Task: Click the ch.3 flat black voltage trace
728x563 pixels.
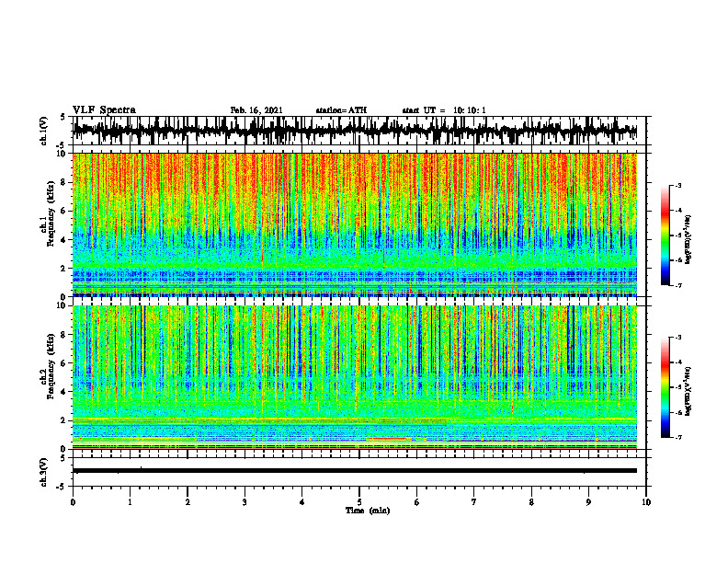Action: pyautogui.click(x=355, y=471)
